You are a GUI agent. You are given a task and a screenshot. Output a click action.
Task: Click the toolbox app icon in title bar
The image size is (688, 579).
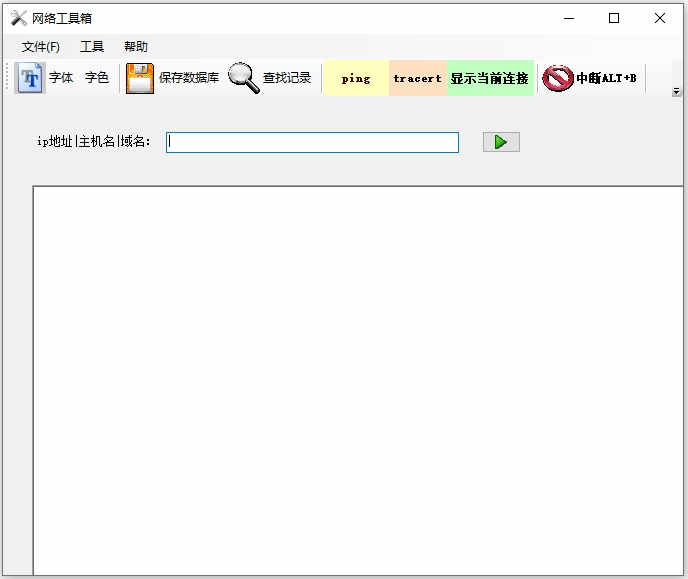click(18, 18)
